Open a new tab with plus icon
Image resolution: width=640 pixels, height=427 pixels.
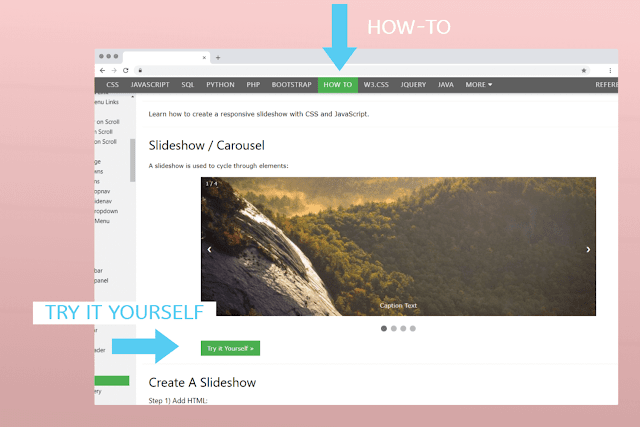(218, 58)
